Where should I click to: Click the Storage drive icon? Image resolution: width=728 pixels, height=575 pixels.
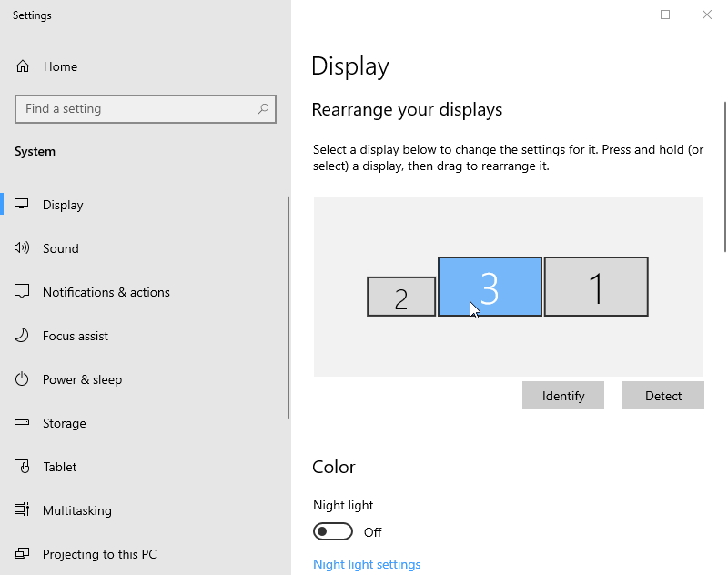tap(23, 423)
